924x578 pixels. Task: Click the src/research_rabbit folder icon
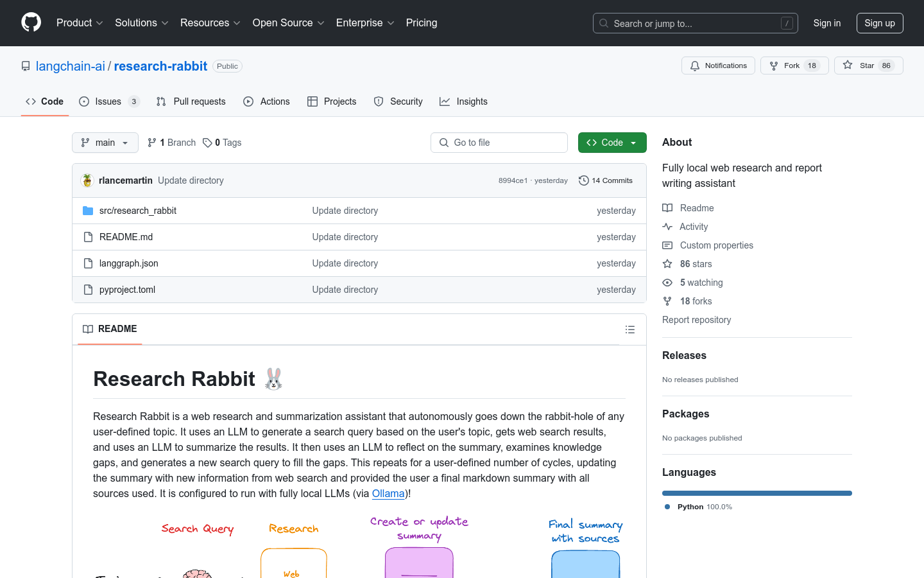(x=88, y=211)
